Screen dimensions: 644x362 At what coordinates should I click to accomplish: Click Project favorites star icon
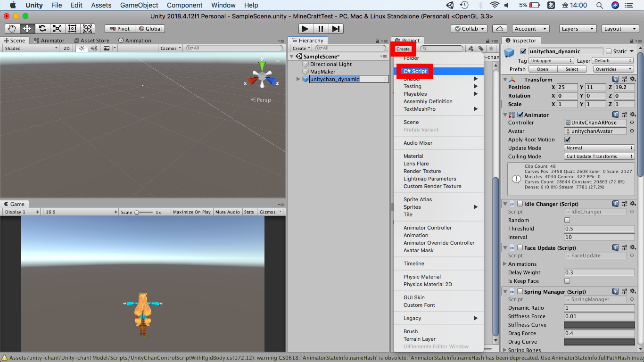coord(491,49)
